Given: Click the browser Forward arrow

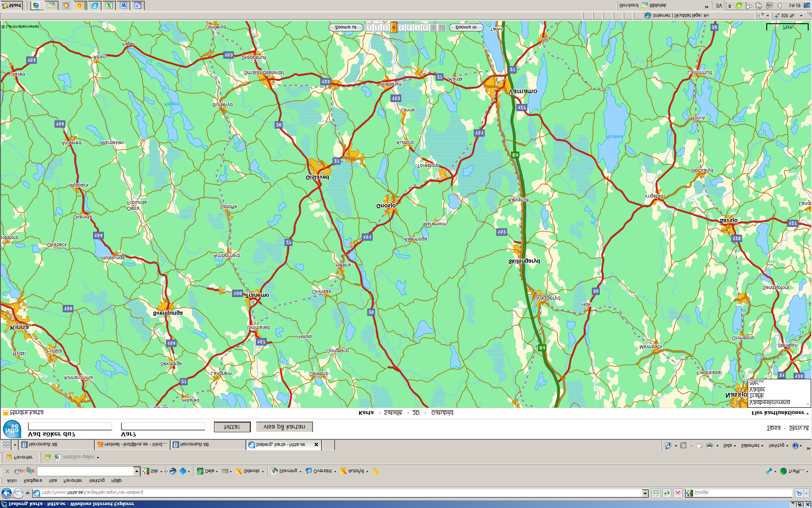Looking at the screenshot, I should [18, 493].
